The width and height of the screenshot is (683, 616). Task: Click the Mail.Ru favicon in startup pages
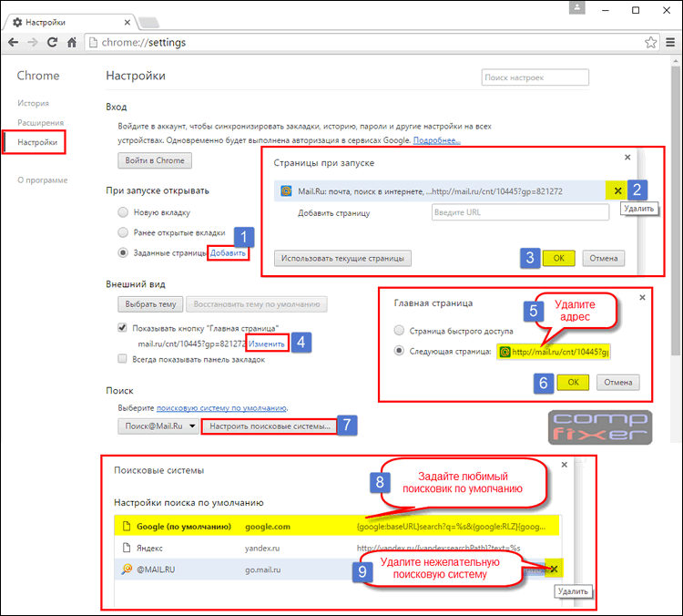(x=286, y=191)
